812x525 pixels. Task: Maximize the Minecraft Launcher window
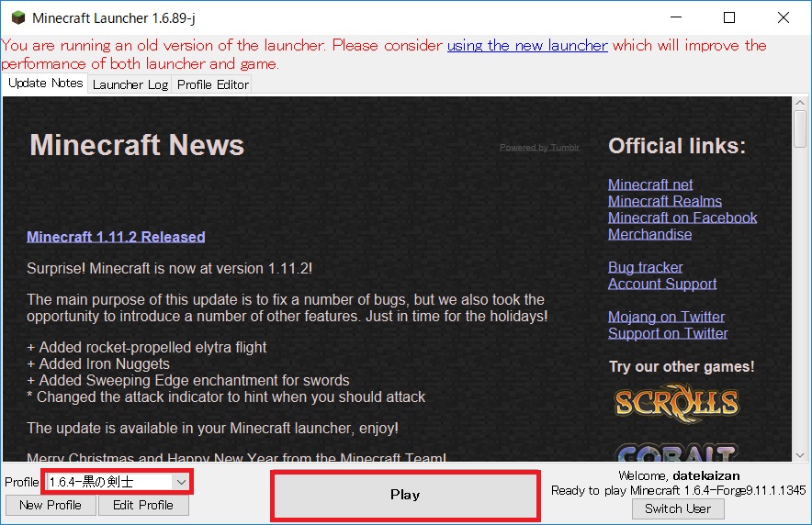tap(729, 18)
